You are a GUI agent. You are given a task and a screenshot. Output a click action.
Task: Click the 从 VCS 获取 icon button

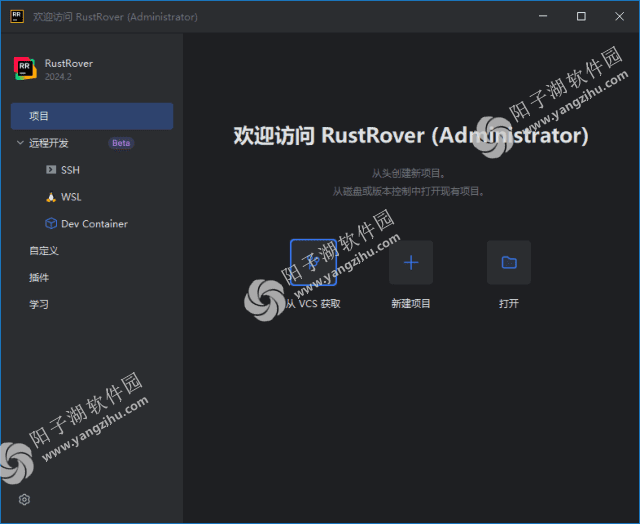click(x=313, y=262)
